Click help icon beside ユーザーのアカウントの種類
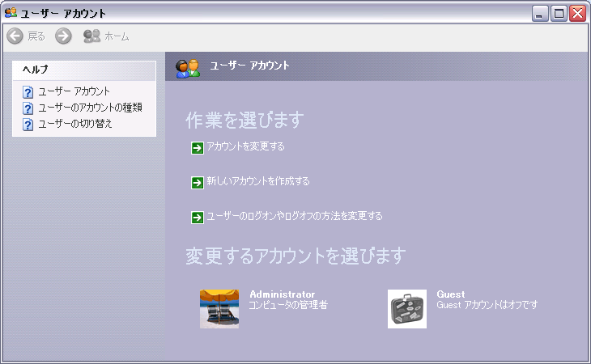This screenshot has height=364, width=591. coord(28,108)
